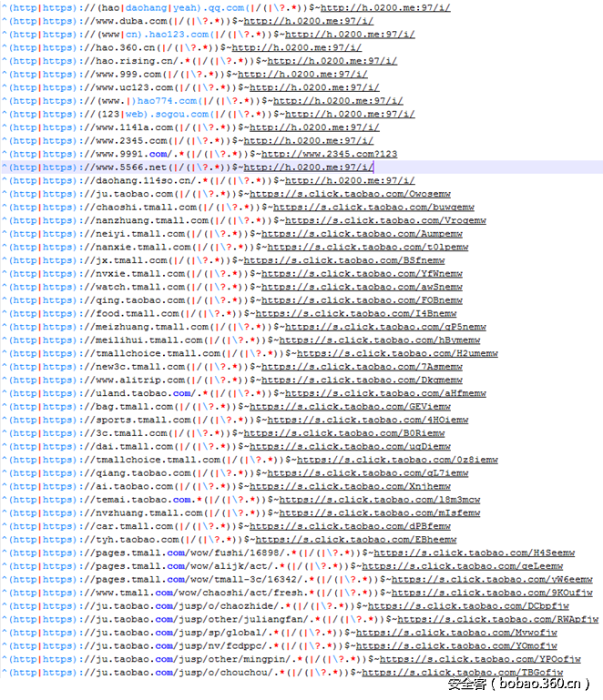Open the link on the daohang.114so.cn line
603x700 pixels.
point(350,181)
